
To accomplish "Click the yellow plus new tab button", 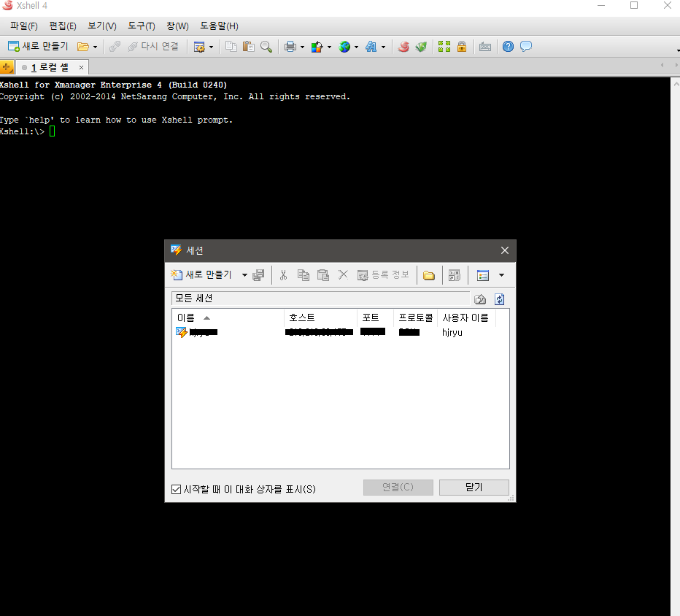I will coord(7,67).
